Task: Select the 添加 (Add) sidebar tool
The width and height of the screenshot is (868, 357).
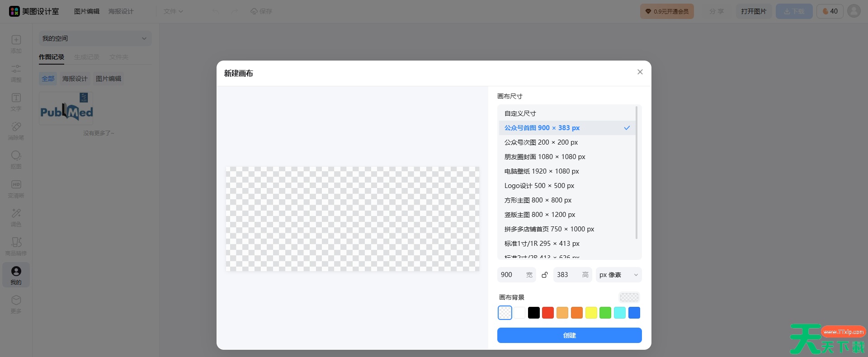Action: click(x=16, y=44)
